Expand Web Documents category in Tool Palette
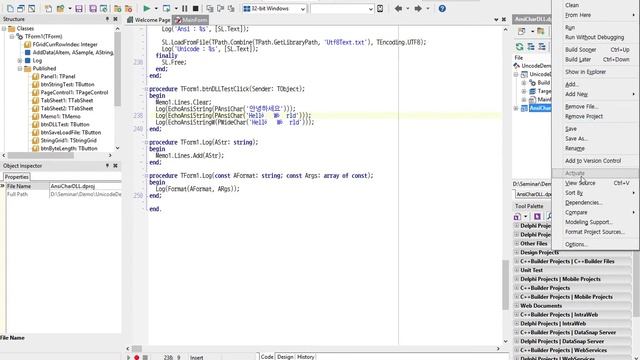640x360 pixels. click(x=517, y=305)
